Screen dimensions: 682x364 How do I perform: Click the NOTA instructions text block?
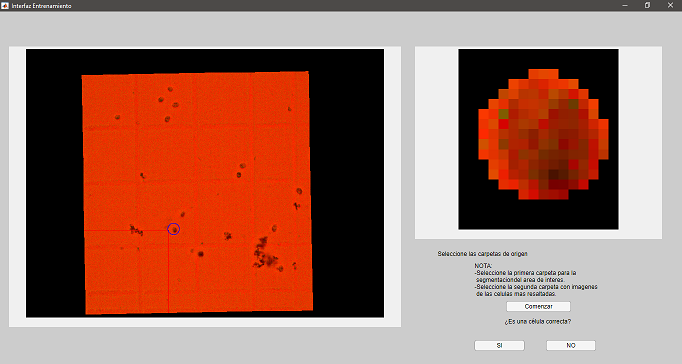(x=536, y=280)
